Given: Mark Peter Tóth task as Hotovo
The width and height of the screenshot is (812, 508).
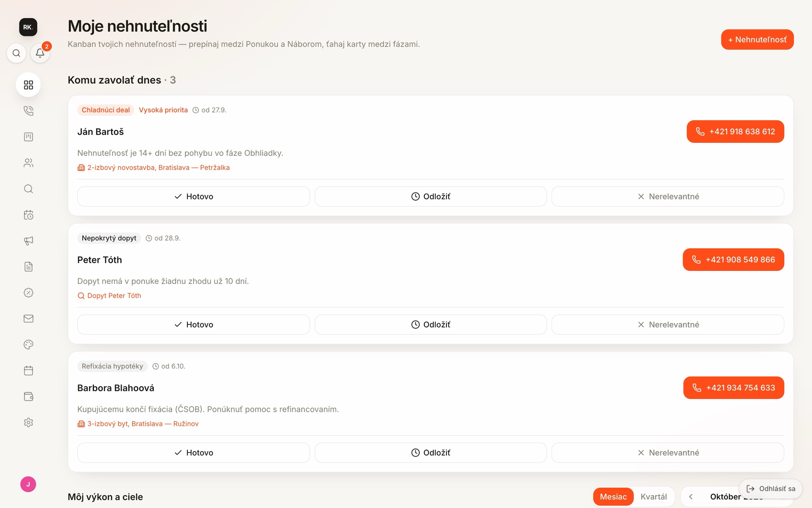Looking at the screenshot, I should pos(194,324).
